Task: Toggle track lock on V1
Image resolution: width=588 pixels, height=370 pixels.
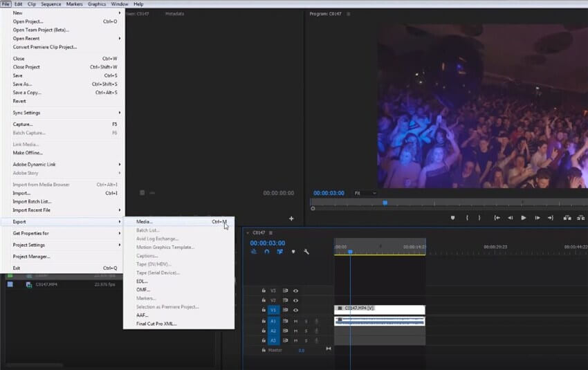Action: click(x=264, y=310)
